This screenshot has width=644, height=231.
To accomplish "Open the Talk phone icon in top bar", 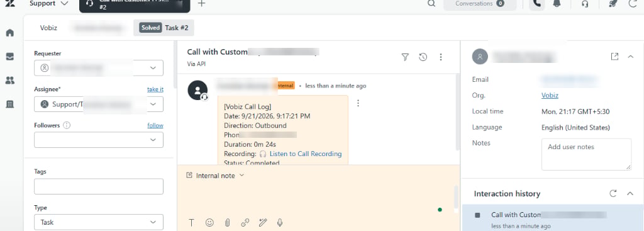I will pos(537,4).
